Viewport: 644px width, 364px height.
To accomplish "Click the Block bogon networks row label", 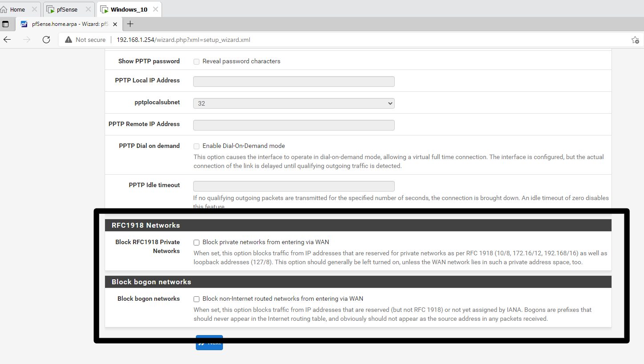I will pos(149,299).
